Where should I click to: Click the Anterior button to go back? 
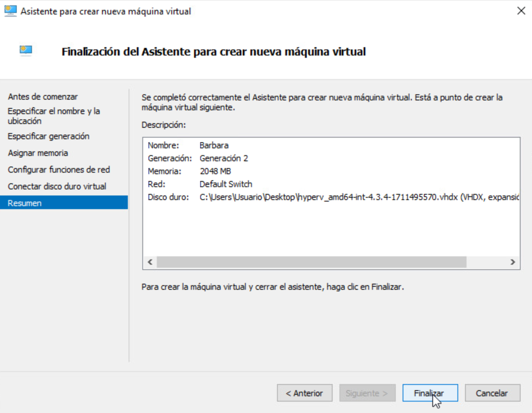304,393
